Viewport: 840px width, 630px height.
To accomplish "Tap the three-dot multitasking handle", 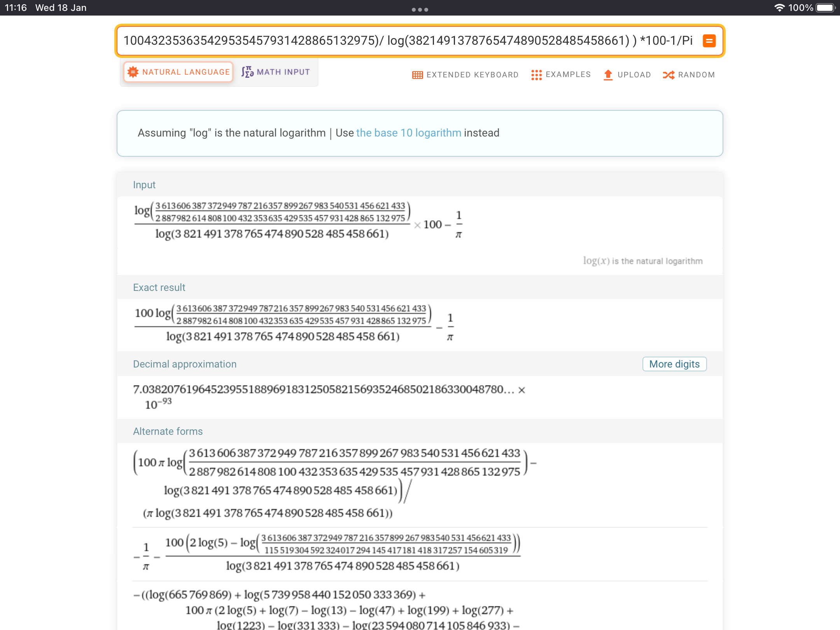I will click(x=420, y=9).
